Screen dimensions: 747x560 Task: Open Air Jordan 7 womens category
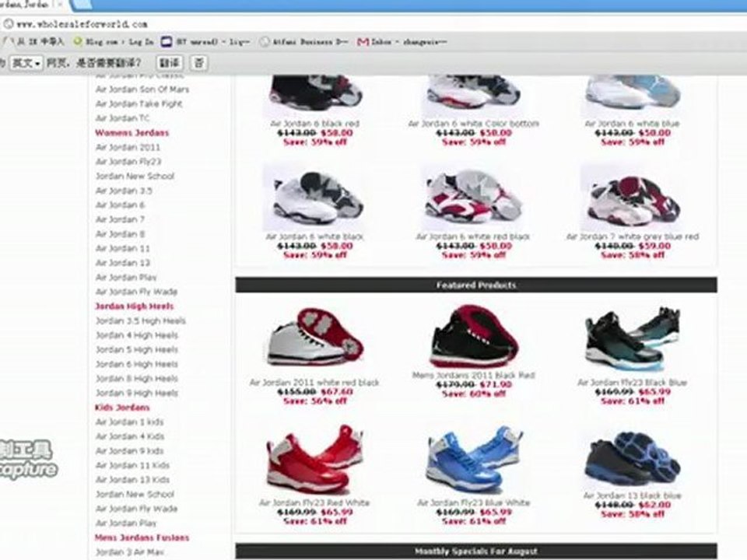(x=120, y=219)
